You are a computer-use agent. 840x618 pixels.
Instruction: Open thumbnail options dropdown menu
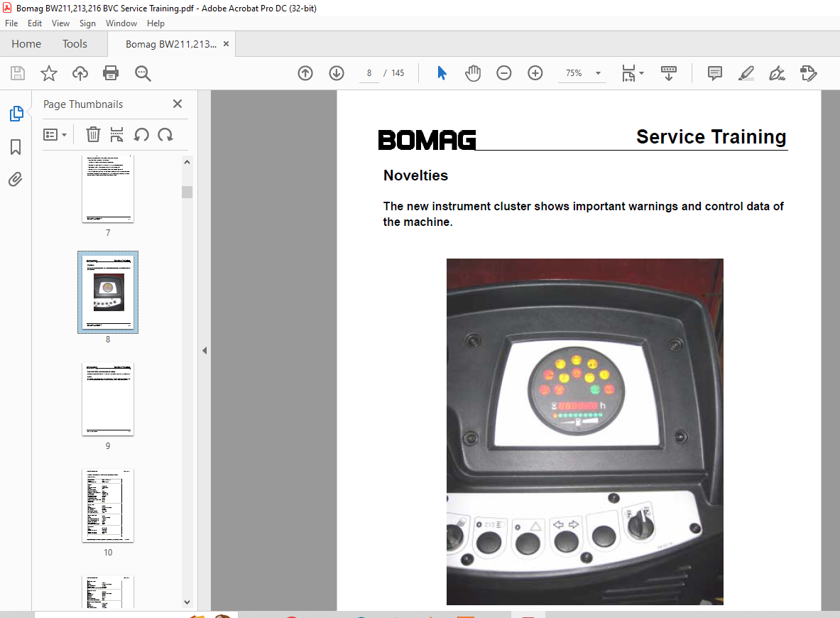pyautogui.click(x=55, y=134)
